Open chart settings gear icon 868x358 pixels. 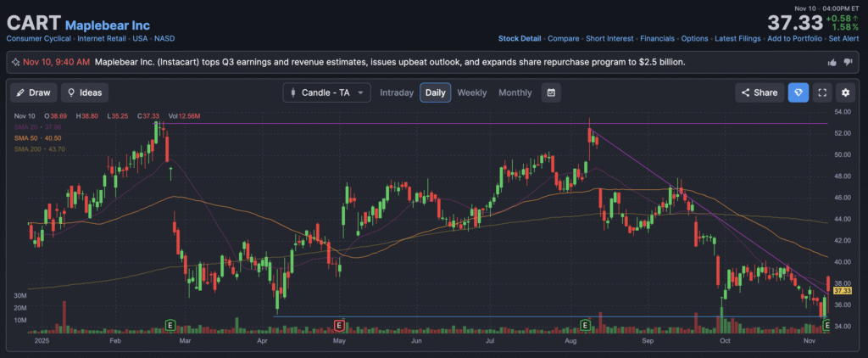pyautogui.click(x=844, y=92)
